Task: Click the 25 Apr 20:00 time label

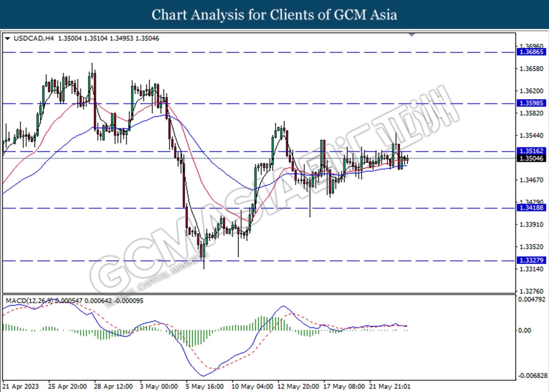Action: [x=68, y=387]
